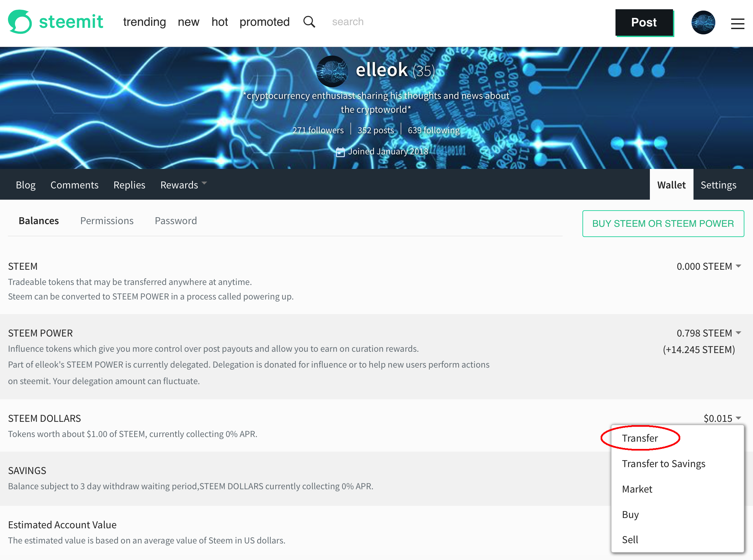Click the calendar icon beside Joined January 2018

340,152
